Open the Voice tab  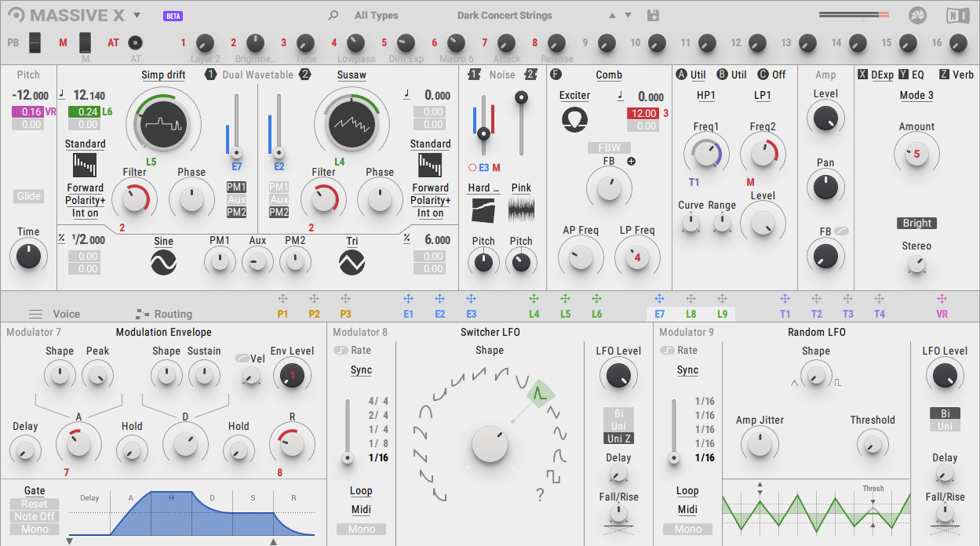(66, 314)
